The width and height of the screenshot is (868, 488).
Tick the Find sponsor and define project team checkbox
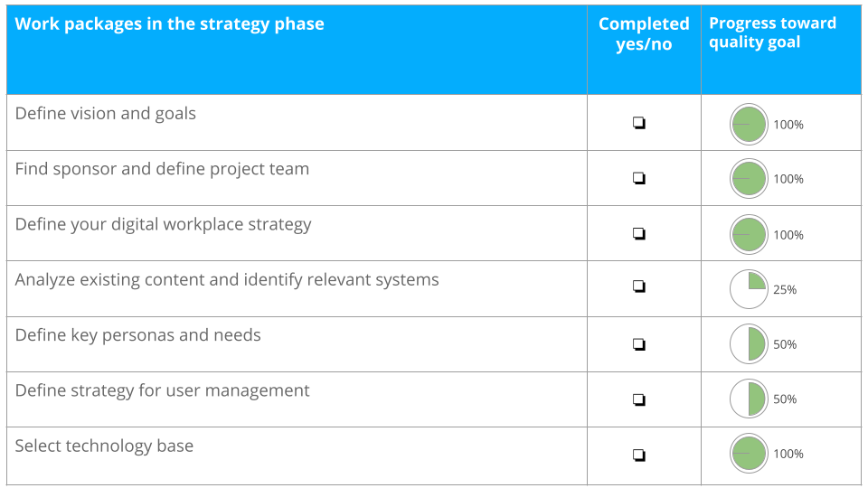tap(639, 178)
